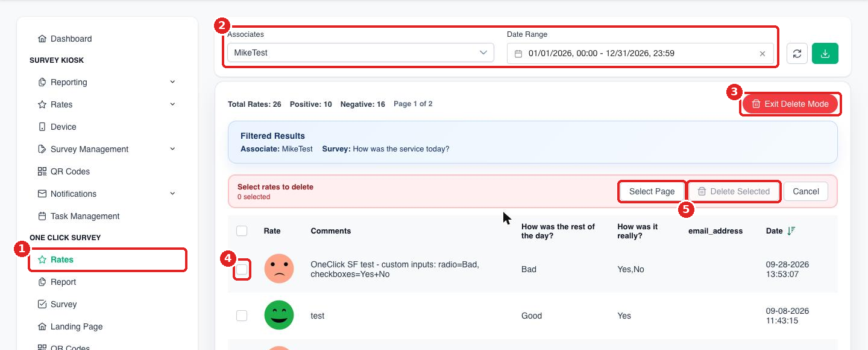Screen dimensions: 868x350
Task: Click the 'Filtered Results' heading
Action: (x=272, y=136)
